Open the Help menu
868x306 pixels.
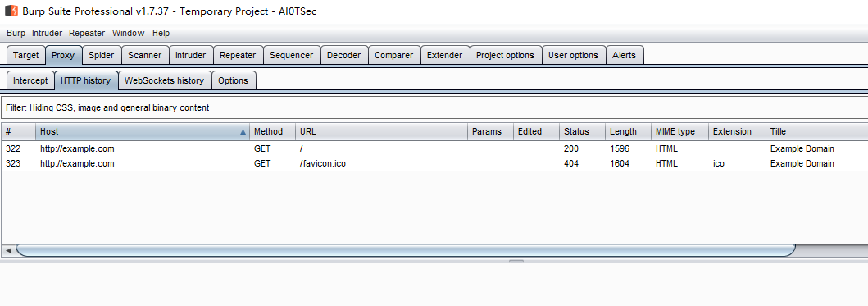(161, 34)
